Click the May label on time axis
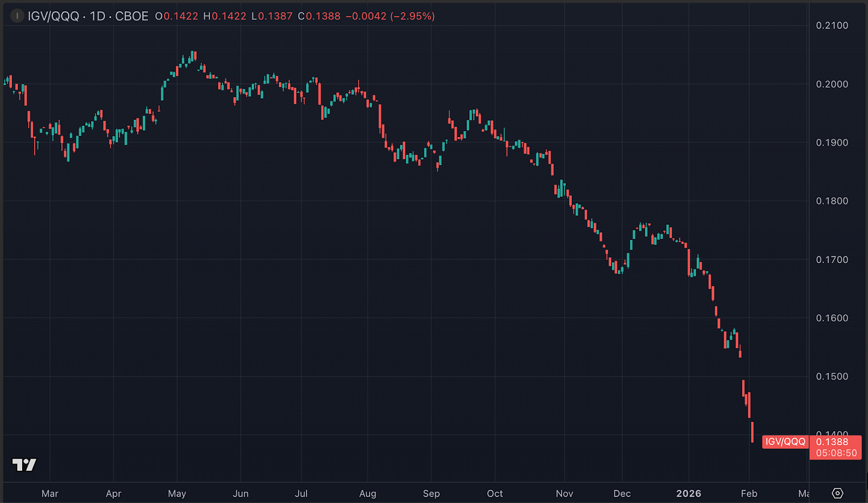Image resolution: width=868 pixels, height=503 pixels. click(x=177, y=493)
